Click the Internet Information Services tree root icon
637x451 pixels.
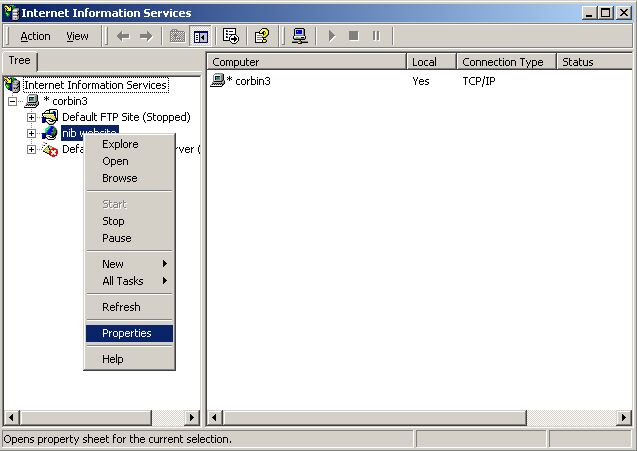(x=12, y=85)
